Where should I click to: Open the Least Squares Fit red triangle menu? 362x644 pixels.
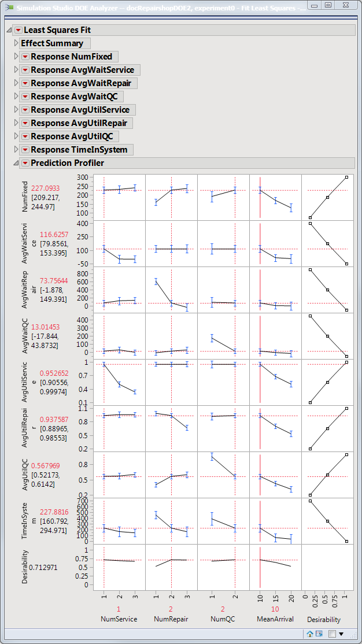click(18, 30)
